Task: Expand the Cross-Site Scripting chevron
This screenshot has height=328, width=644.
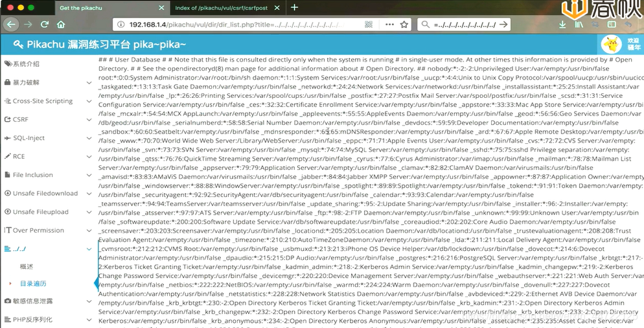Action: click(x=89, y=101)
